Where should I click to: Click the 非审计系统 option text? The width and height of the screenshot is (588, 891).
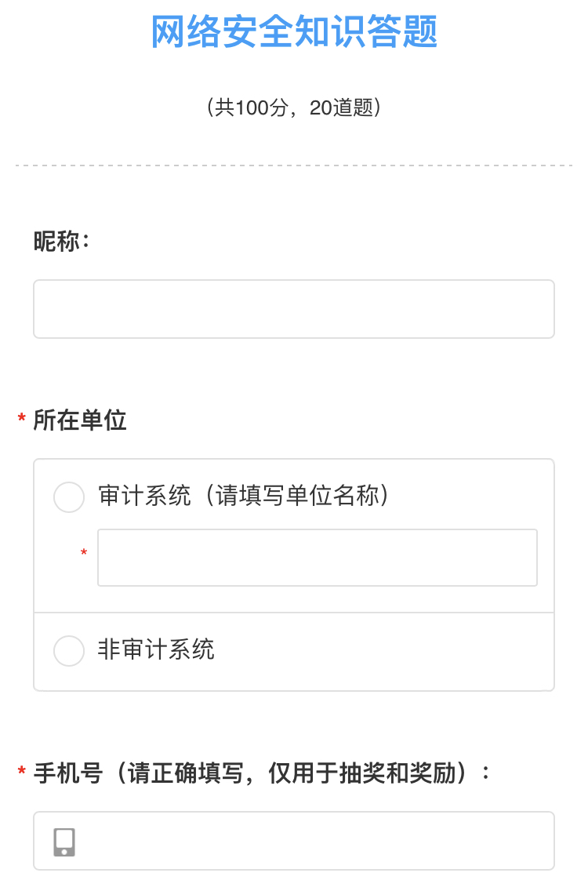(156, 650)
